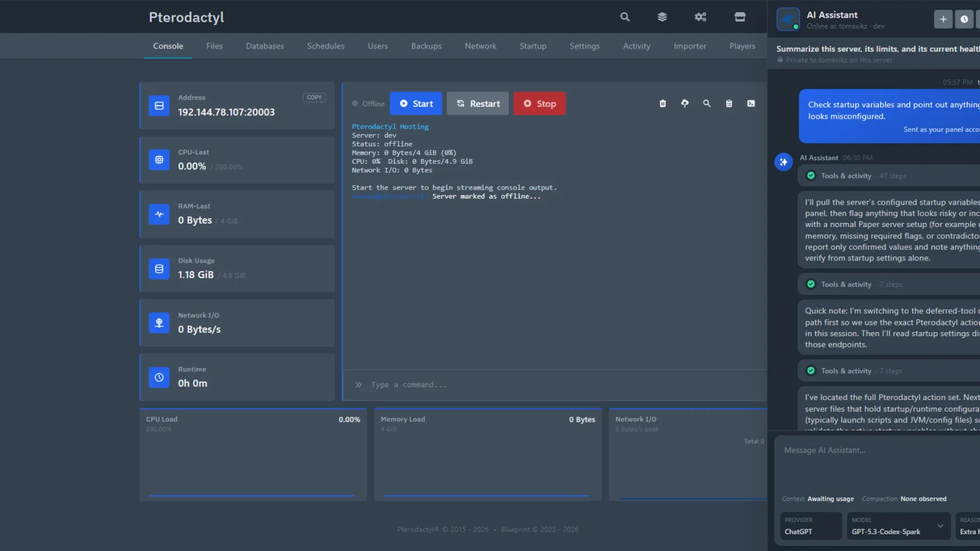The width and height of the screenshot is (980, 551).
Task: Click the CPU-Last chip icon
Action: [x=159, y=160]
